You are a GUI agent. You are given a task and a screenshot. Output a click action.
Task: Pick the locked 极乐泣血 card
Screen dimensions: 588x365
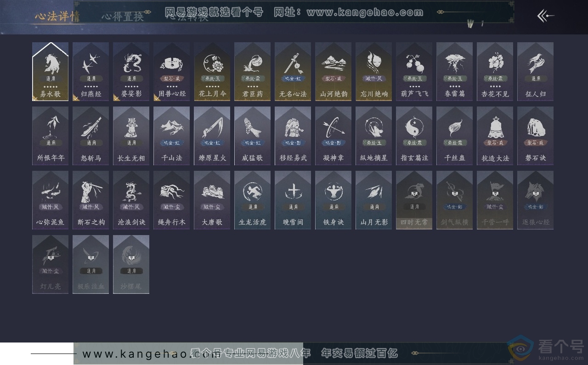pos(91,264)
